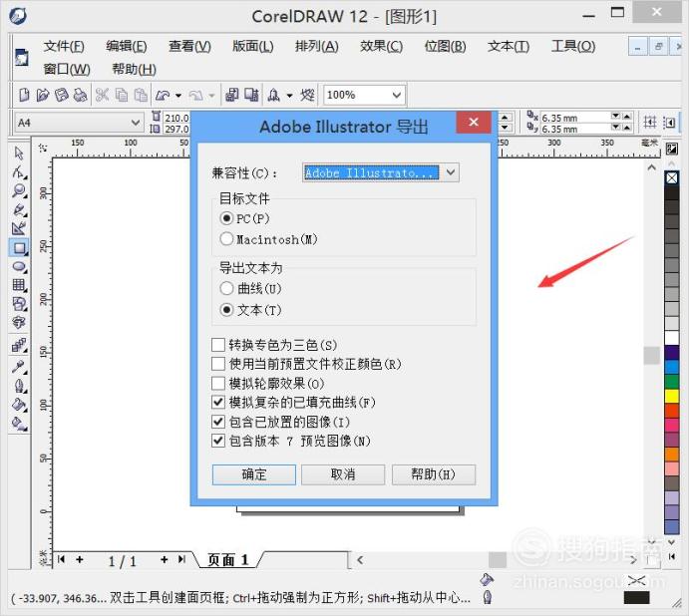Click the Cut scissors icon
The image size is (689, 616).
point(102,95)
